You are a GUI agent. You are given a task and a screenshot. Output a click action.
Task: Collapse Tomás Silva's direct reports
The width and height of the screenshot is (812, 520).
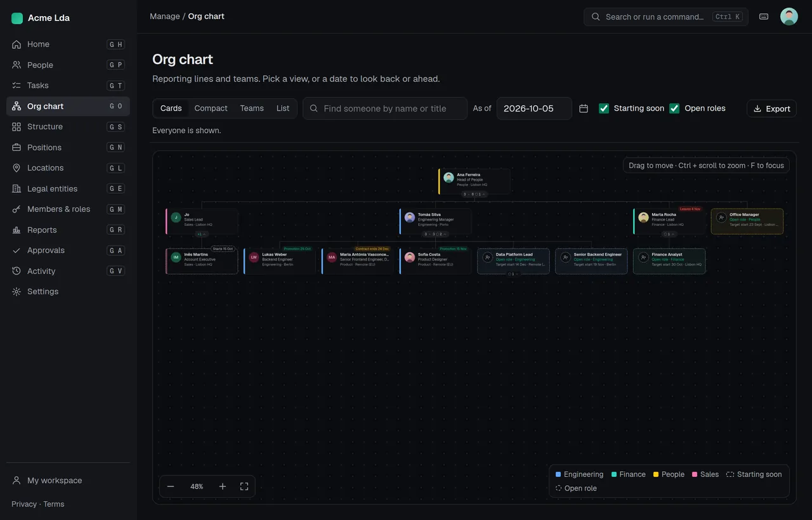[435, 234]
